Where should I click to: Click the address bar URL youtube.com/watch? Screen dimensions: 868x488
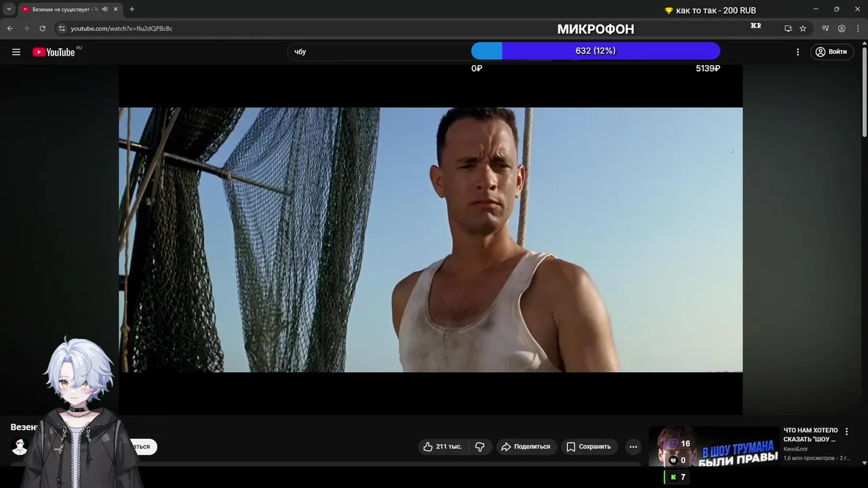[122, 28]
